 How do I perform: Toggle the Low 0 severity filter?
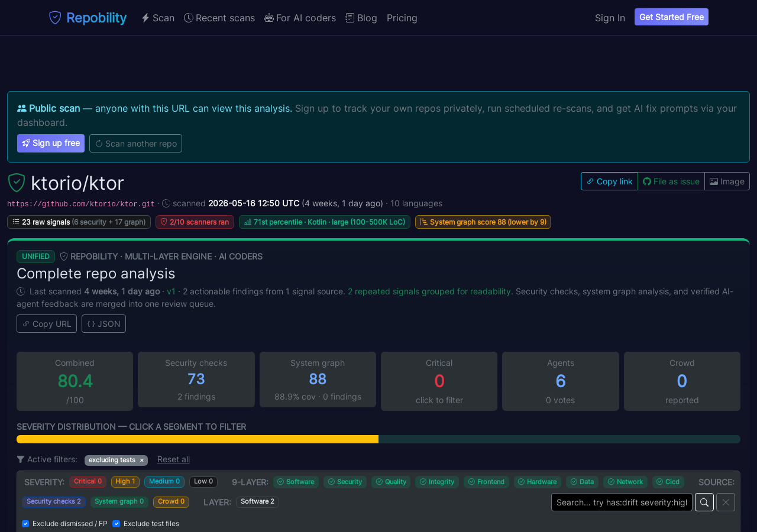[x=203, y=482]
